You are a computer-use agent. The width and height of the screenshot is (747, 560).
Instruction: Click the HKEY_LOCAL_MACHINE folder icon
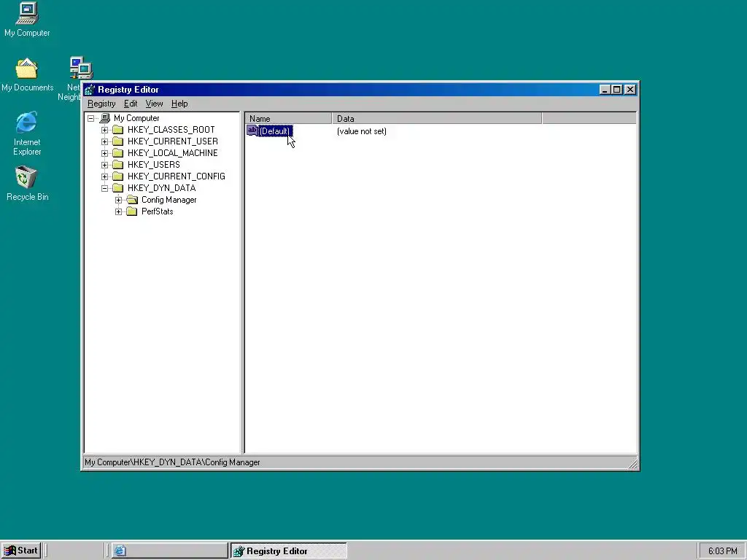point(118,153)
